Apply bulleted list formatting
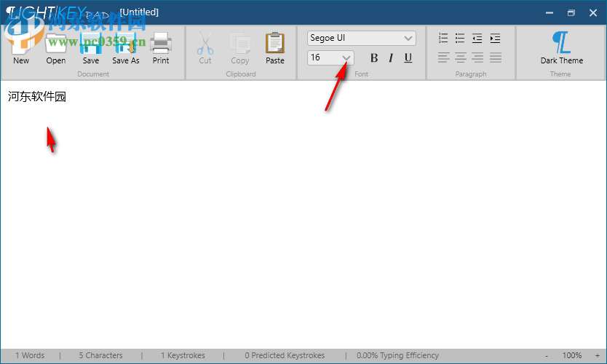 tap(460, 38)
